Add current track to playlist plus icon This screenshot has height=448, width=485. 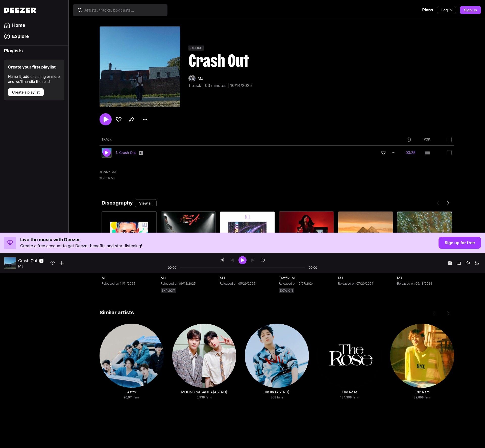pos(62,263)
